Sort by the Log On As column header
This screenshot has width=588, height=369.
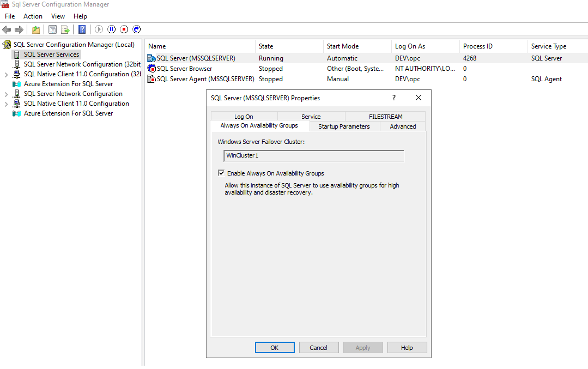click(x=426, y=46)
